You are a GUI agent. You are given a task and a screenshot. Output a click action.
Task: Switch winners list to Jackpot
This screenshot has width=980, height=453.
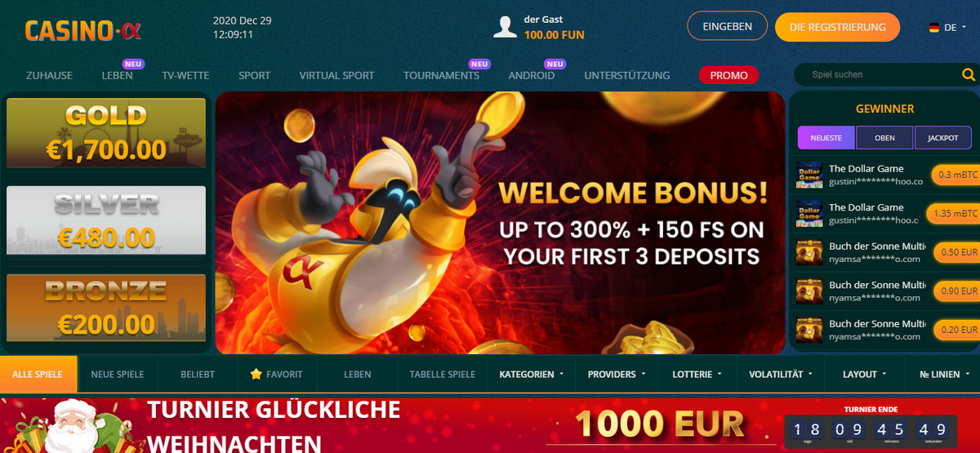pyautogui.click(x=943, y=138)
